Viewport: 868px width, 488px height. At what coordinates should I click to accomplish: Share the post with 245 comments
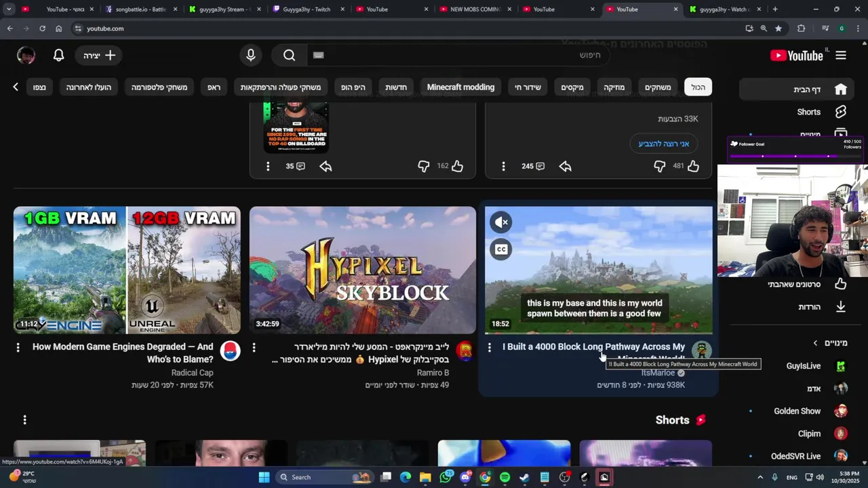pos(565,166)
